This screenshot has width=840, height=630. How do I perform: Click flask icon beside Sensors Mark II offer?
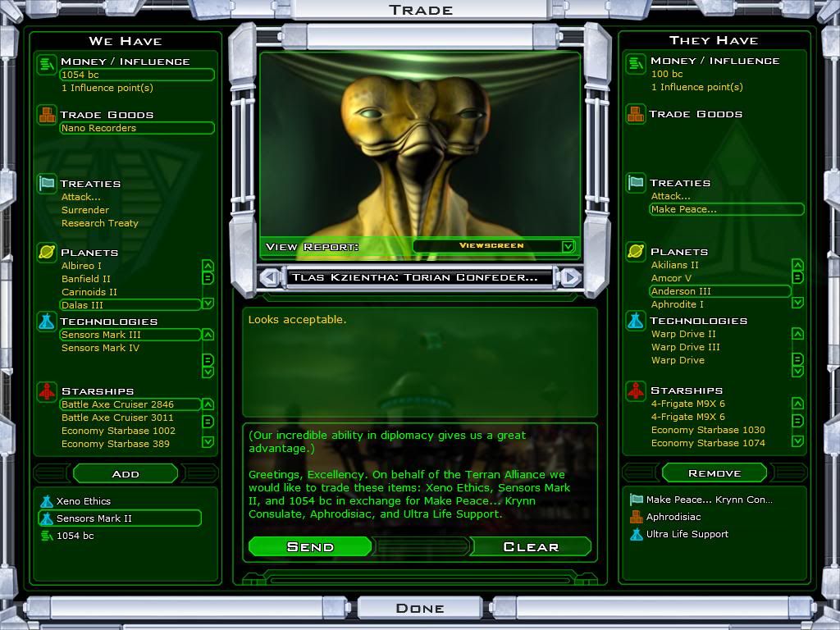click(x=47, y=518)
